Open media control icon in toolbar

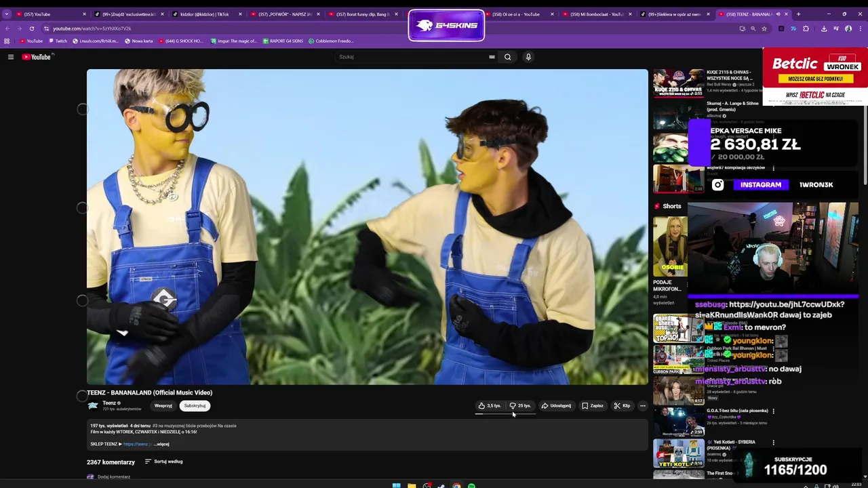836,28
